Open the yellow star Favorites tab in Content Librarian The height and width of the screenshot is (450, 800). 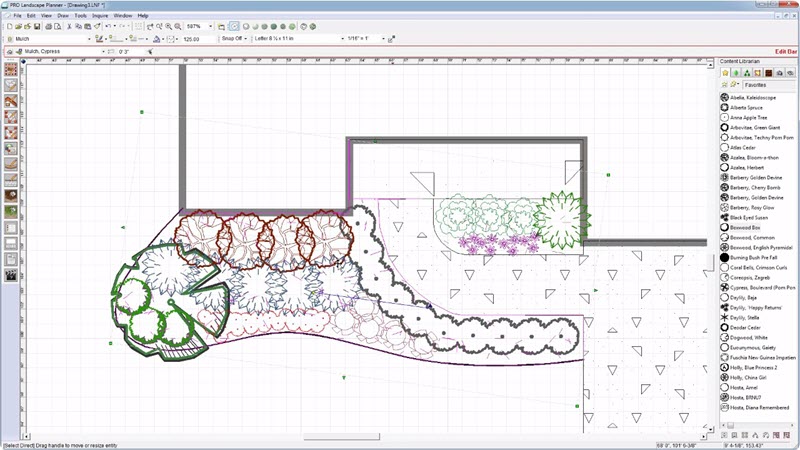coord(726,73)
